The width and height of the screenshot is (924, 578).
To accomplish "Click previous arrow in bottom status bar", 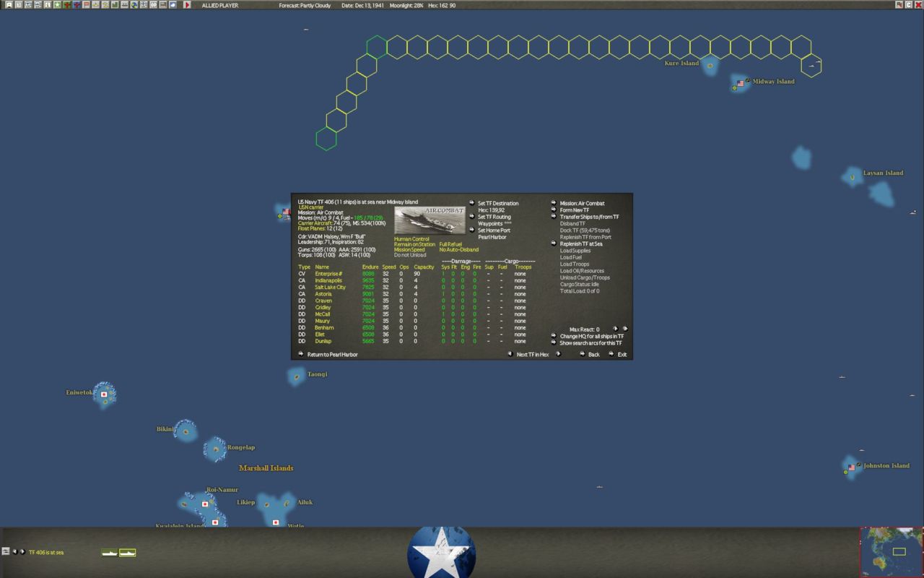I will (x=14, y=552).
